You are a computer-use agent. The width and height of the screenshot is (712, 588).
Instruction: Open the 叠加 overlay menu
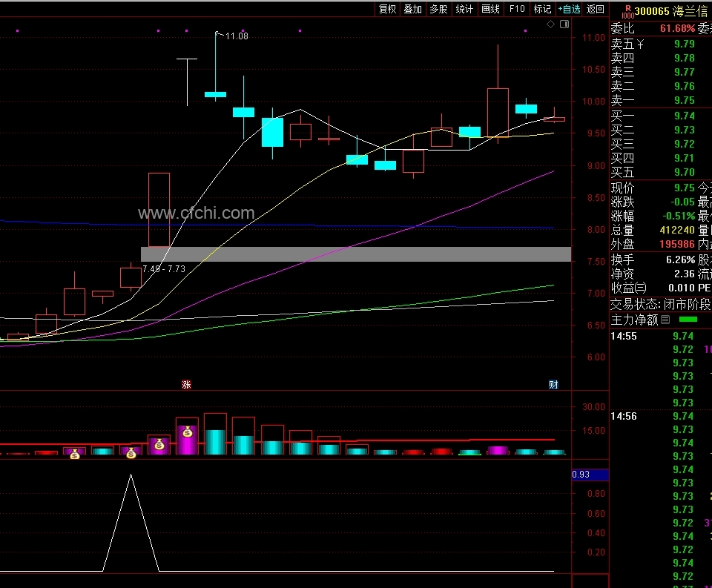tap(413, 9)
